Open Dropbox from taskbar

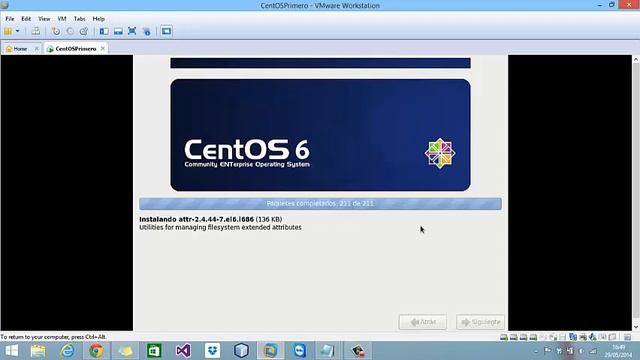click(212, 351)
